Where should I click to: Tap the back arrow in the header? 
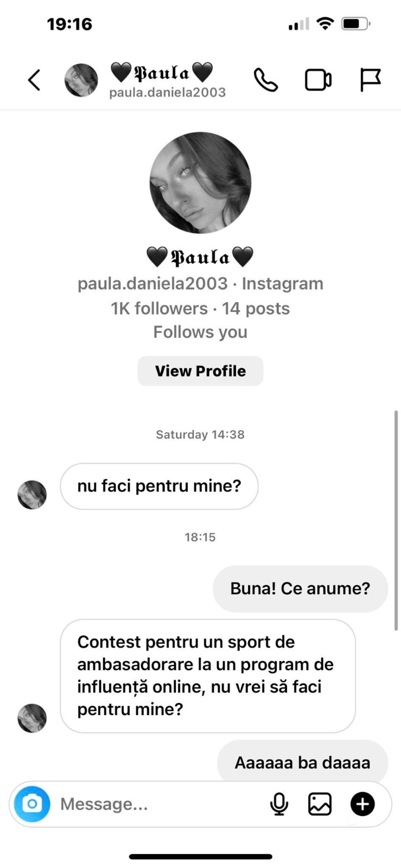tap(34, 81)
